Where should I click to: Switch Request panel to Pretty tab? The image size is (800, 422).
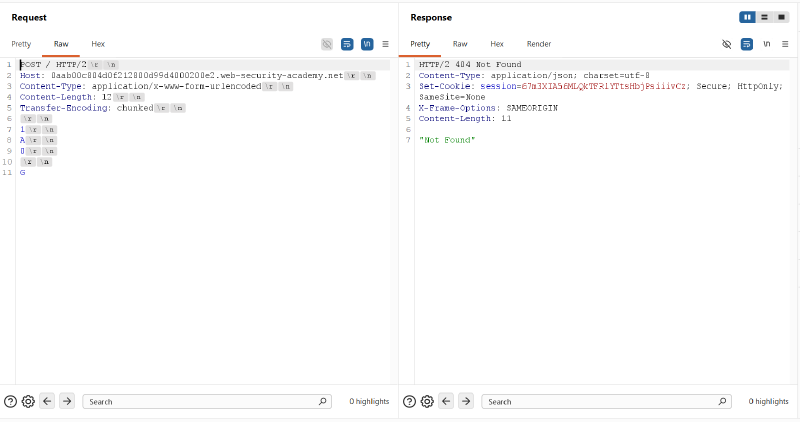pos(21,44)
